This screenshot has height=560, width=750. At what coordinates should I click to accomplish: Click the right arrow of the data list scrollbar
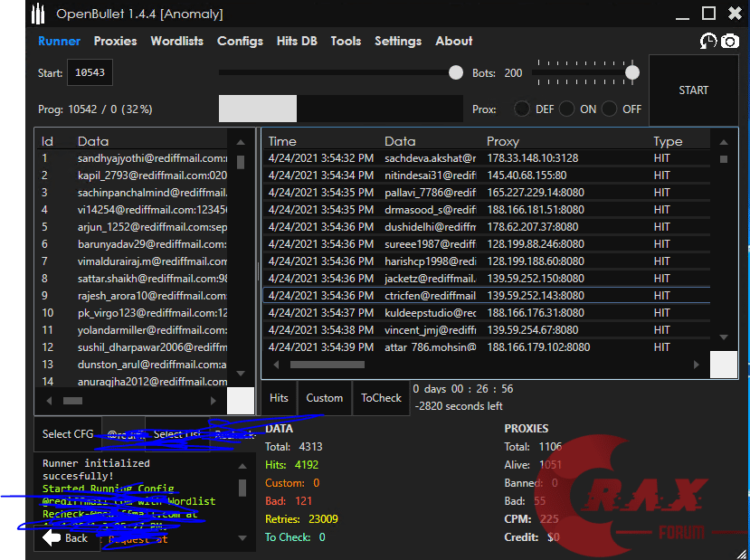pos(214,400)
